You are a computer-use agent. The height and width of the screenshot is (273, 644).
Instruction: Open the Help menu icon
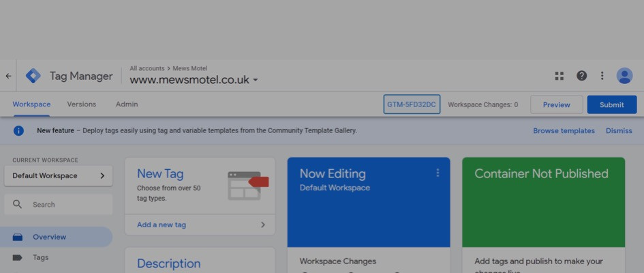pyautogui.click(x=581, y=76)
